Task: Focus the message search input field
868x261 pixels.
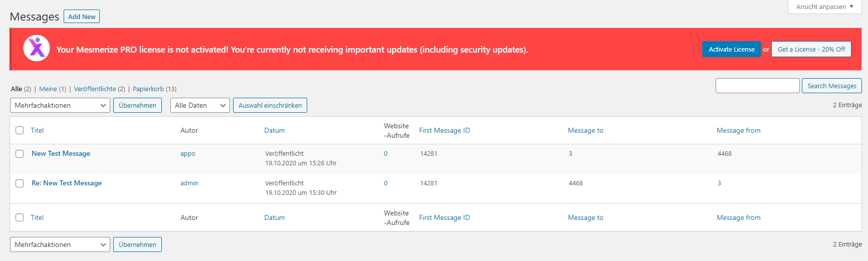Action: (x=758, y=86)
